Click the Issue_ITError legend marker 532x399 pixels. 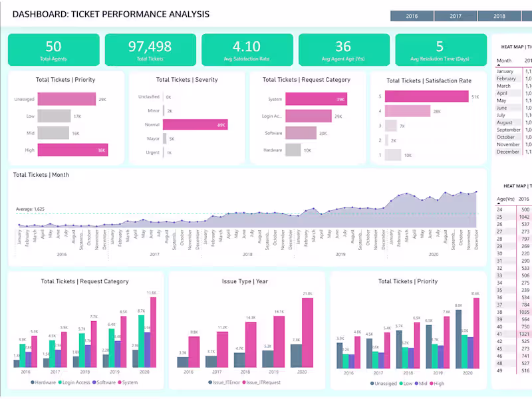[210, 382]
